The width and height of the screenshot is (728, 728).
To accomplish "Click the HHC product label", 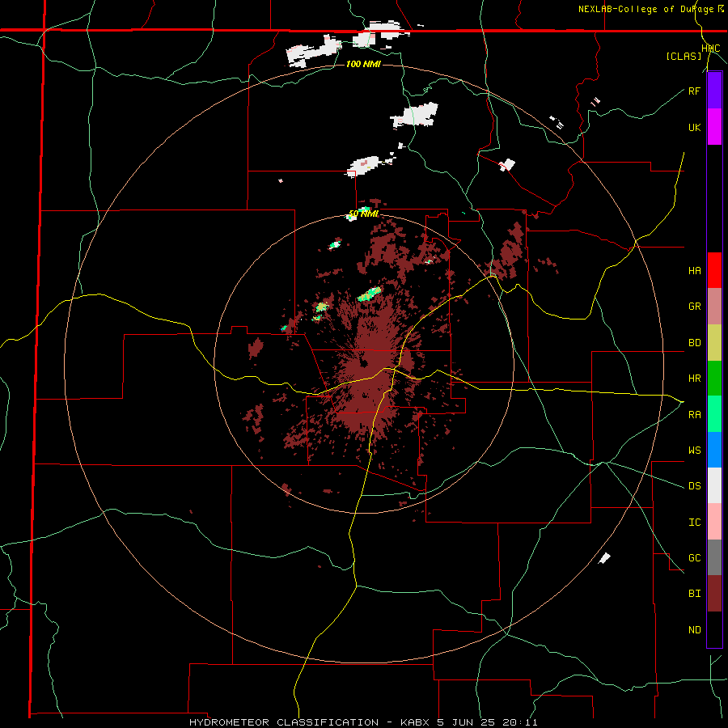I will 710,49.
